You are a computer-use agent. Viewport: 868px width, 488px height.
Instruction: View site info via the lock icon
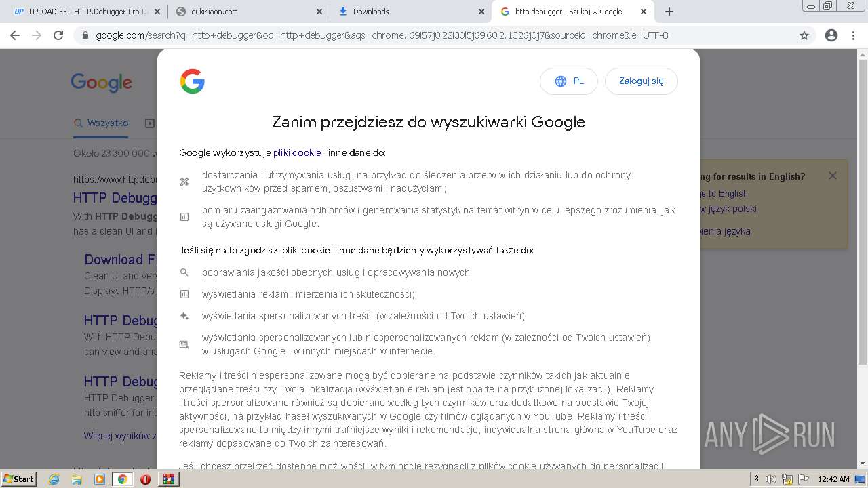tap(85, 35)
